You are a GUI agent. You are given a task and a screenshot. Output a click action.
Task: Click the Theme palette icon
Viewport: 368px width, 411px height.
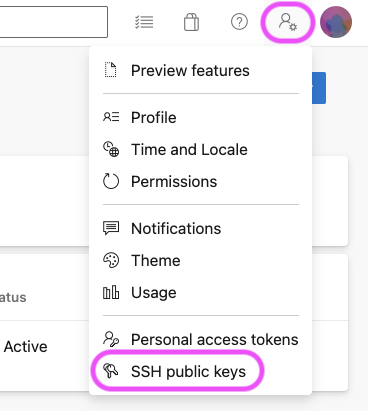(x=111, y=260)
